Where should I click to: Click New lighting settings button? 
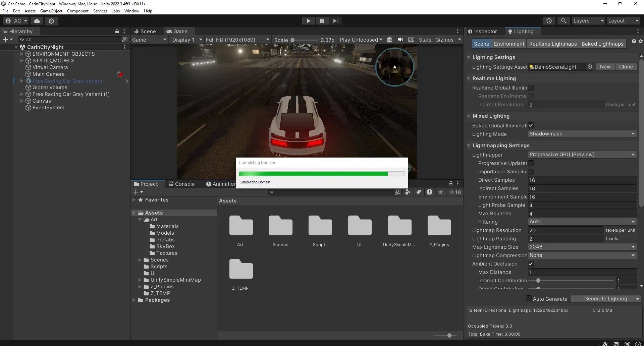tap(605, 67)
